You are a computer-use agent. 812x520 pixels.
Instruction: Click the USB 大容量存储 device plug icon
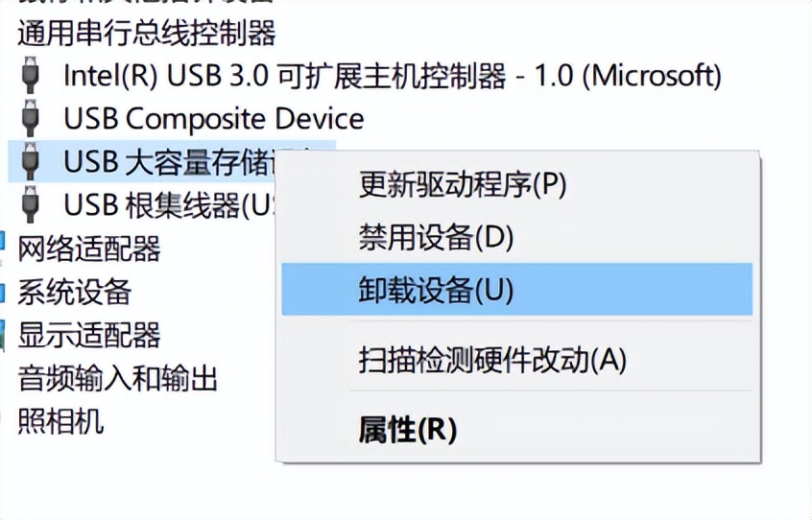31,161
